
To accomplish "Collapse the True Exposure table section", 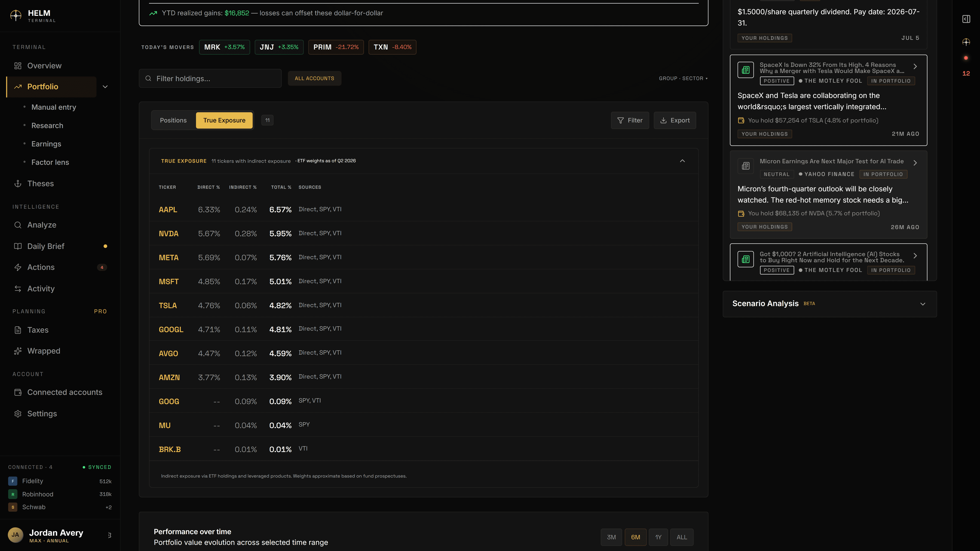I will (x=682, y=161).
